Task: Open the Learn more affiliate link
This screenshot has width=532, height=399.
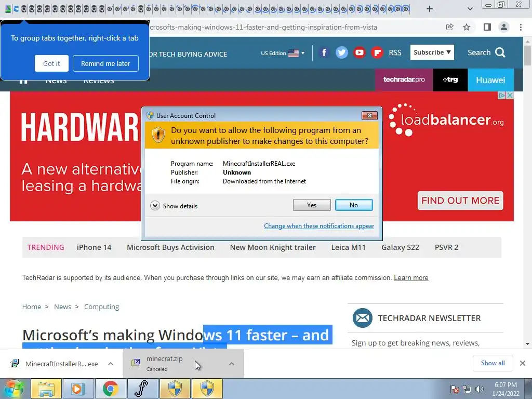Action: click(411, 278)
